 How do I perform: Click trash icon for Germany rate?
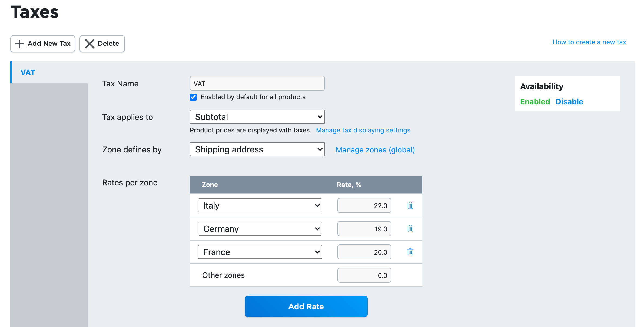(x=410, y=229)
